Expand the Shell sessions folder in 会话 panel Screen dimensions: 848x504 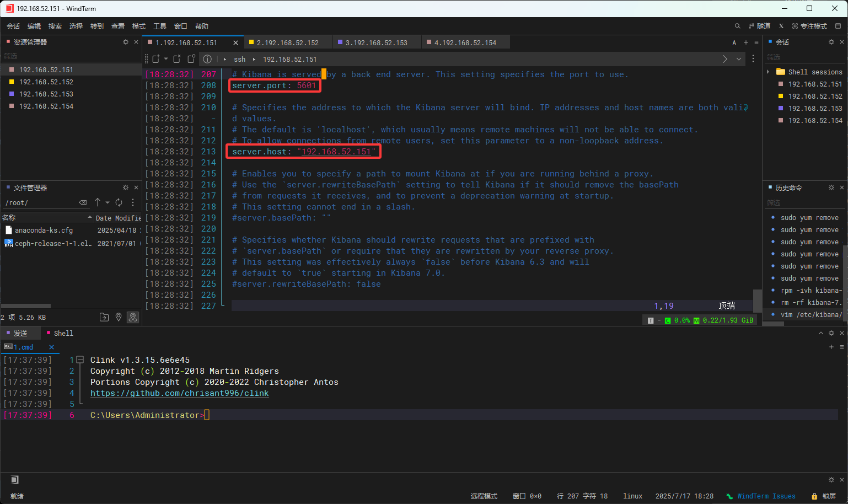point(769,72)
